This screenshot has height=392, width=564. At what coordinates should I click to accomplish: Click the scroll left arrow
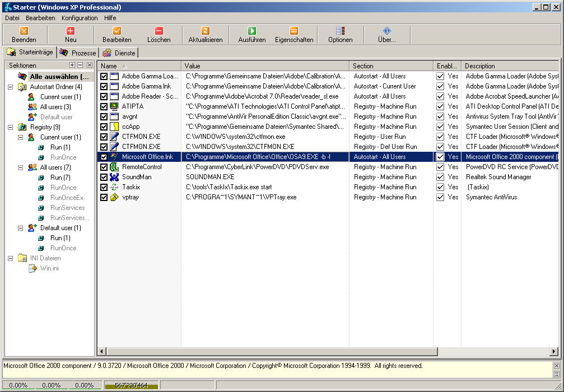click(x=102, y=351)
